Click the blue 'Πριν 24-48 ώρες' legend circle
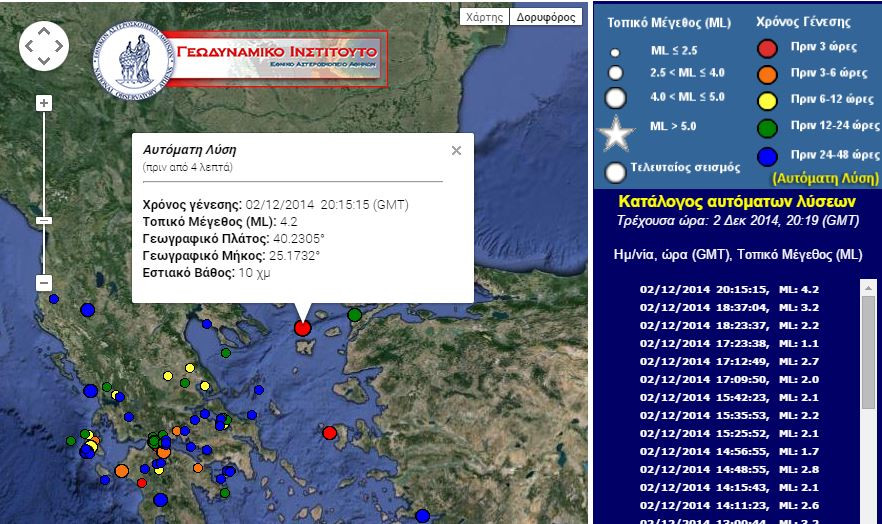The width and height of the screenshot is (882, 524). pyautogui.click(x=767, y=155)
